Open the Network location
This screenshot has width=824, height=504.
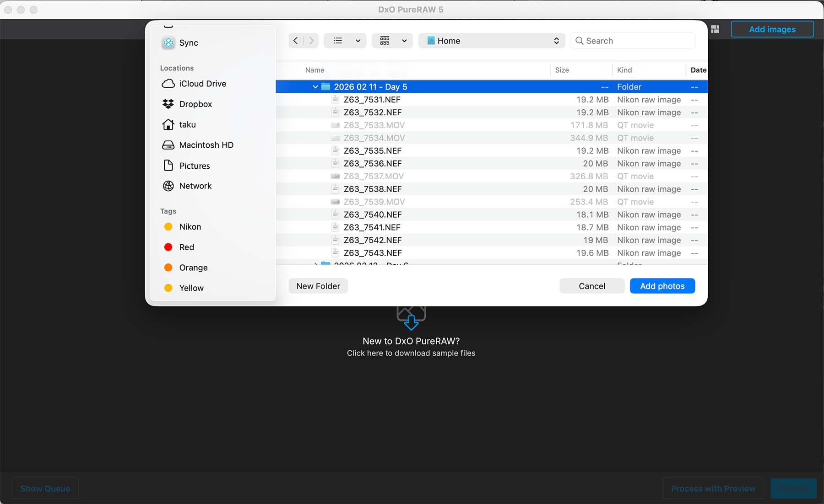point(195,186)
